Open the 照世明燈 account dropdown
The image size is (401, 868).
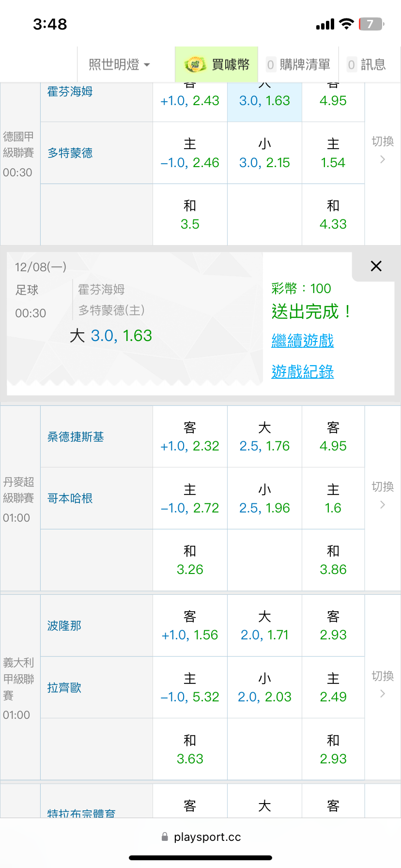(119, 64)
